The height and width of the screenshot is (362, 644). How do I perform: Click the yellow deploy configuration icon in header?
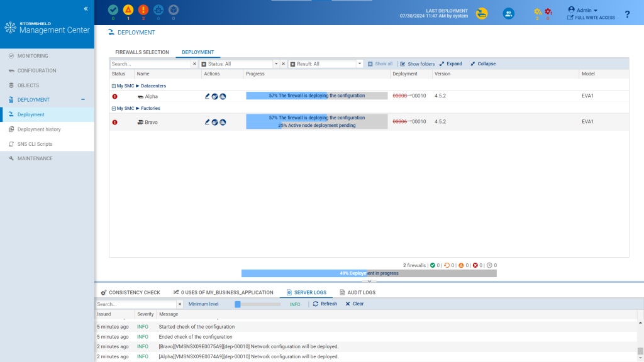tap(482, 14)
